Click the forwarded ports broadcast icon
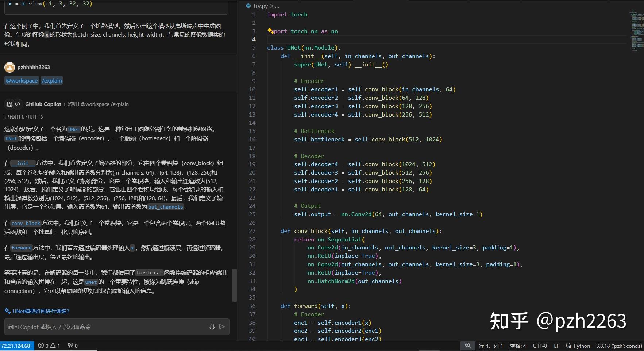Screen dimensions: 644x351 point(70,346)
